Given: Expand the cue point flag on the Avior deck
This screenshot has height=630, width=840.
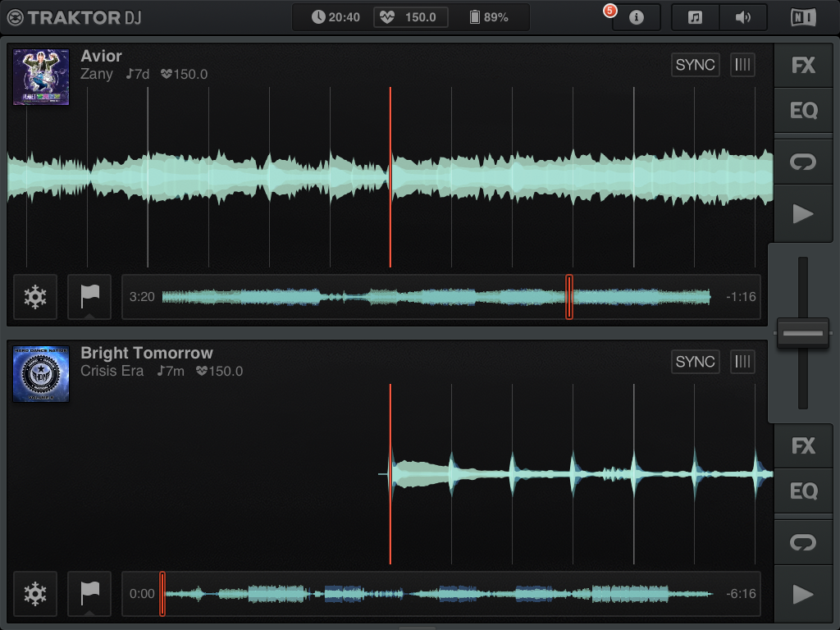Looking at the screenshot, I should tap(89, 296).
